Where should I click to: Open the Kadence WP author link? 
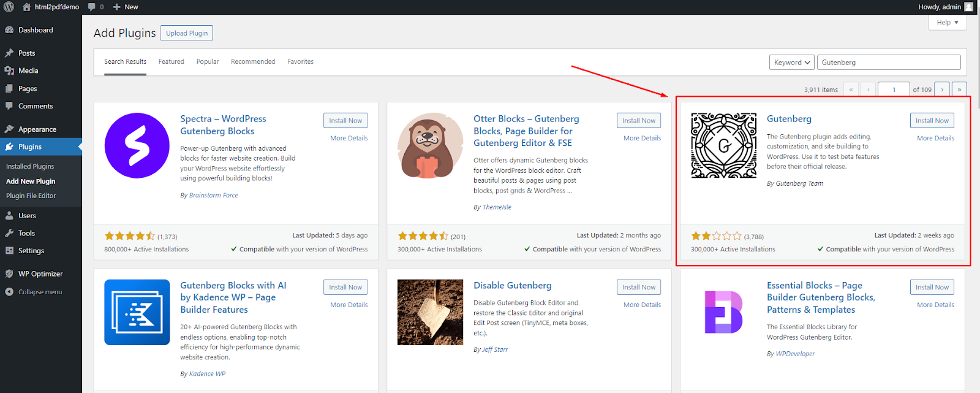207,374
